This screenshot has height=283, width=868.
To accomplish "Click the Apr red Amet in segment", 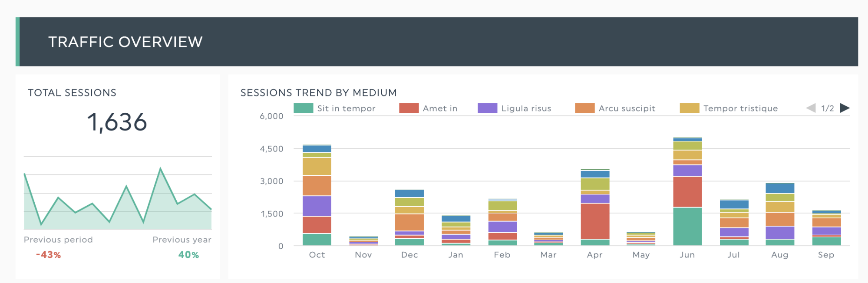I will [595, 221].
